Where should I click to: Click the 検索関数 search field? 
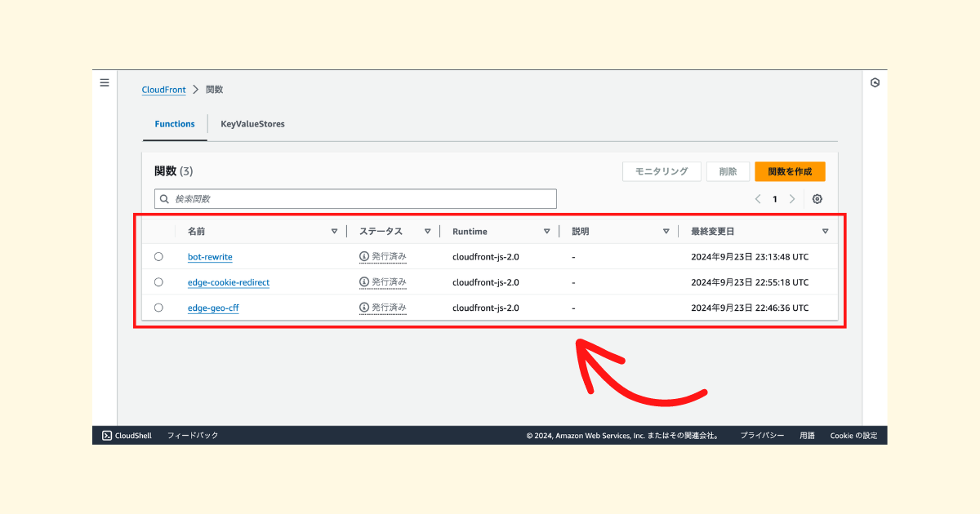(x=355, y=199)
